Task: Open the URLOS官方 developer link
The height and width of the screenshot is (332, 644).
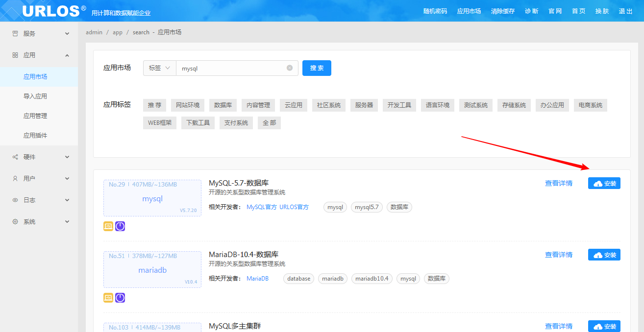Action: coord(294,207)
